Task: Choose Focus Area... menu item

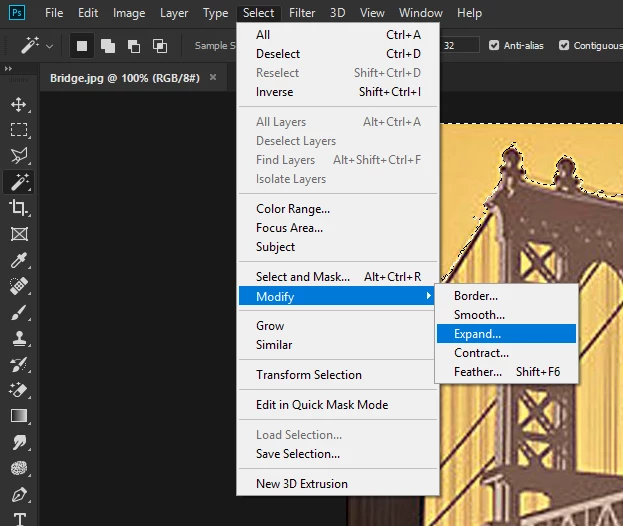Action: click(339, 228)
